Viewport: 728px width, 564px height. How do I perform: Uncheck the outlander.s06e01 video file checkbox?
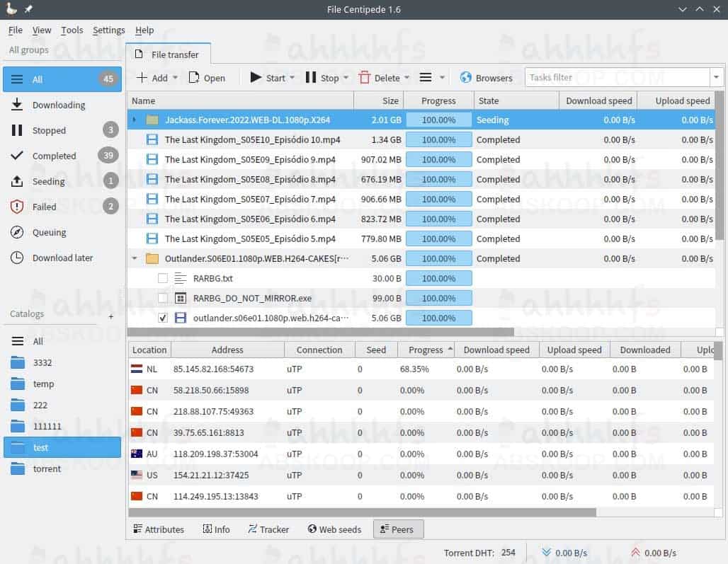(x=162, y=318)
